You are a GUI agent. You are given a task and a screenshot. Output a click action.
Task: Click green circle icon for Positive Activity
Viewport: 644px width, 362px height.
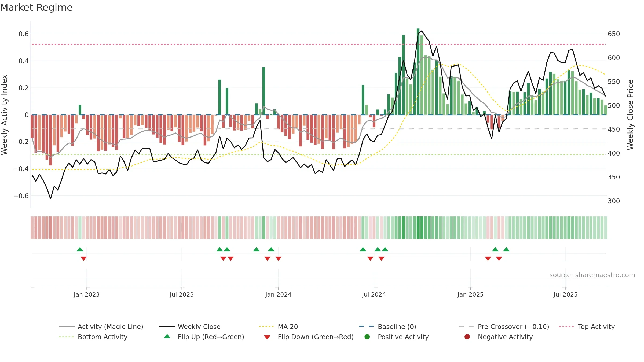pos(367,337)
